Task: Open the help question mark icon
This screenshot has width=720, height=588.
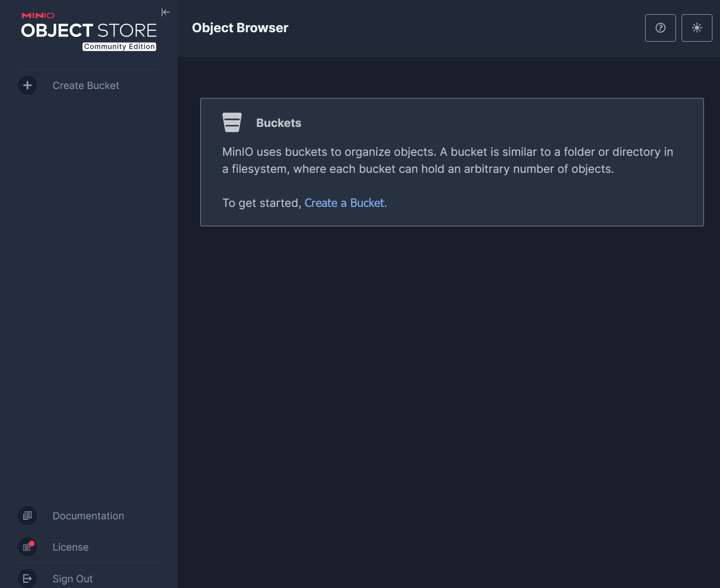Action: (660, 28)
